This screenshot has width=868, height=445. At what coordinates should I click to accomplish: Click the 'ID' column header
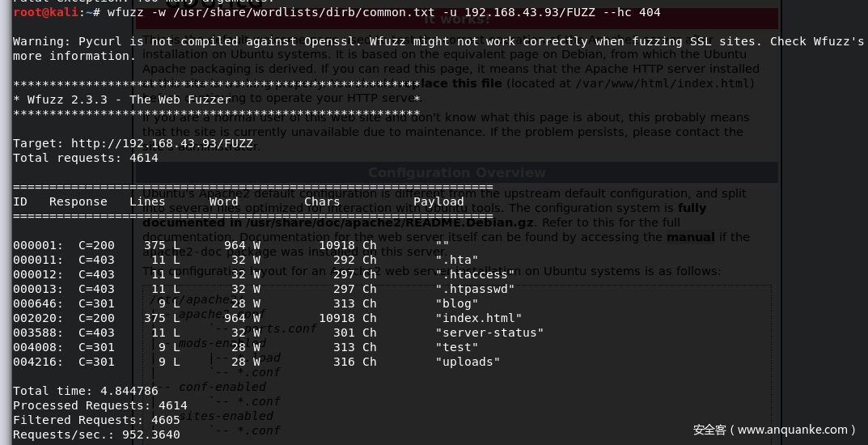tap(20, 201)
